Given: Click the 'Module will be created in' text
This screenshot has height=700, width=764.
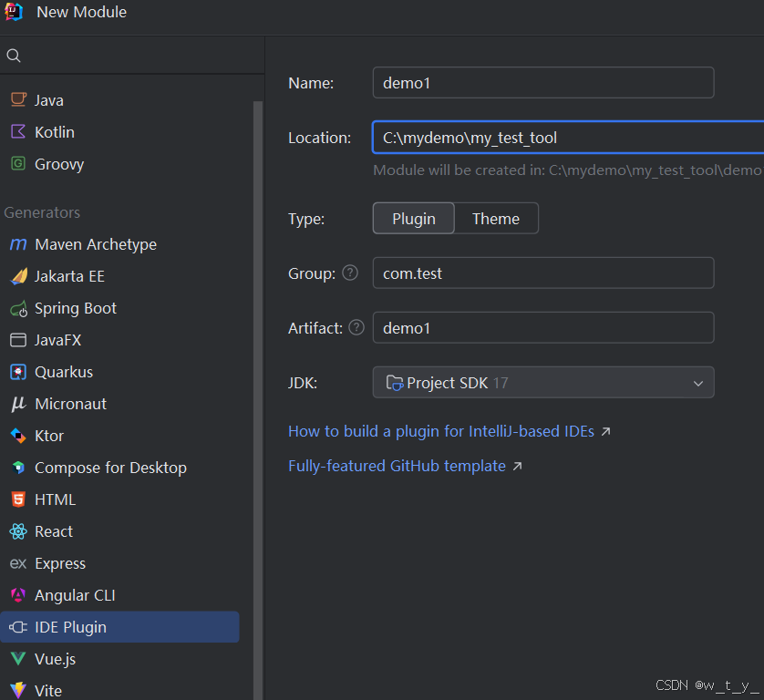Looking at the screenshot, I should pyautogui.click(x=568, y=170).
